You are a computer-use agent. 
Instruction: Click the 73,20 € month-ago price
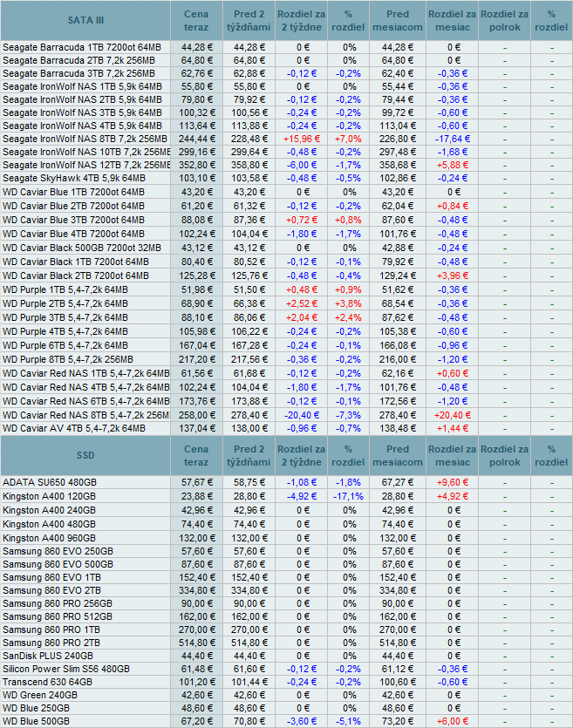tap(398, 722)
